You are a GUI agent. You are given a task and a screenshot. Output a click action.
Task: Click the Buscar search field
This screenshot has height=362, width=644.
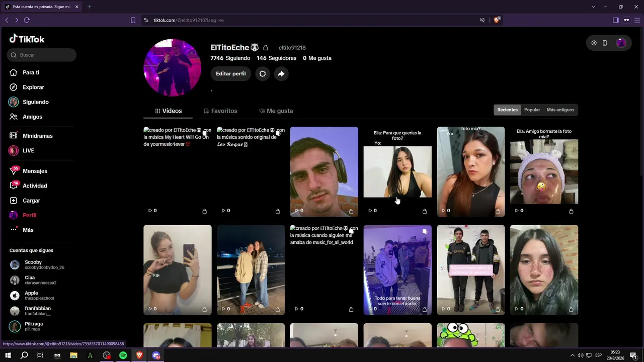tap(42, 55)
